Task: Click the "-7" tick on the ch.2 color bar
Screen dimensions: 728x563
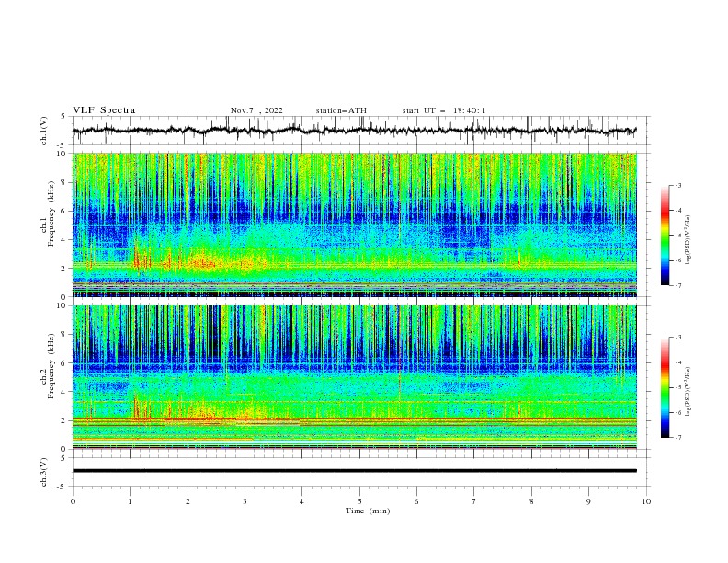Action: [677, 438]
